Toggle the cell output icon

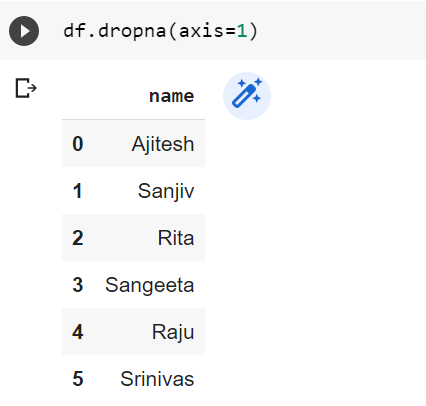[26, 88]
